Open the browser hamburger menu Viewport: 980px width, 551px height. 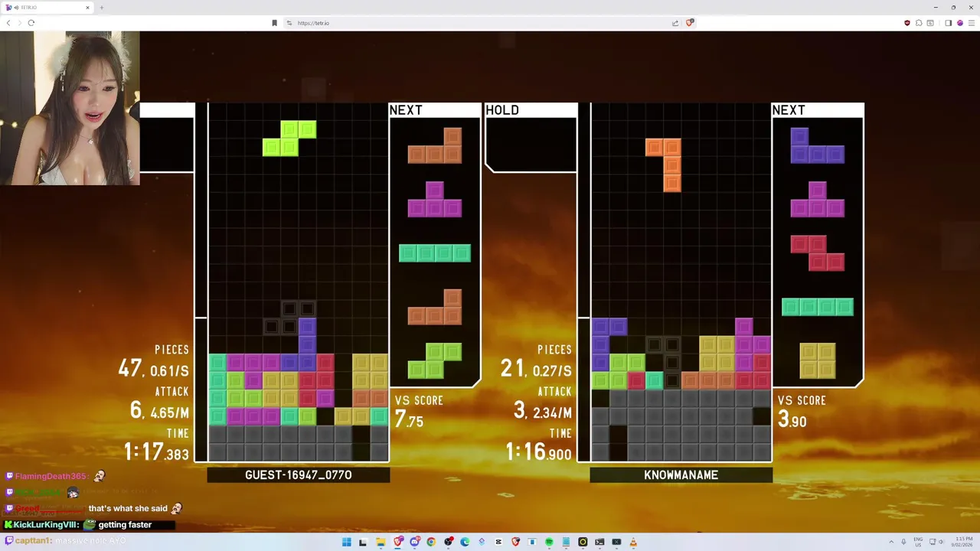pyautogui.click(x=972, y=23)
